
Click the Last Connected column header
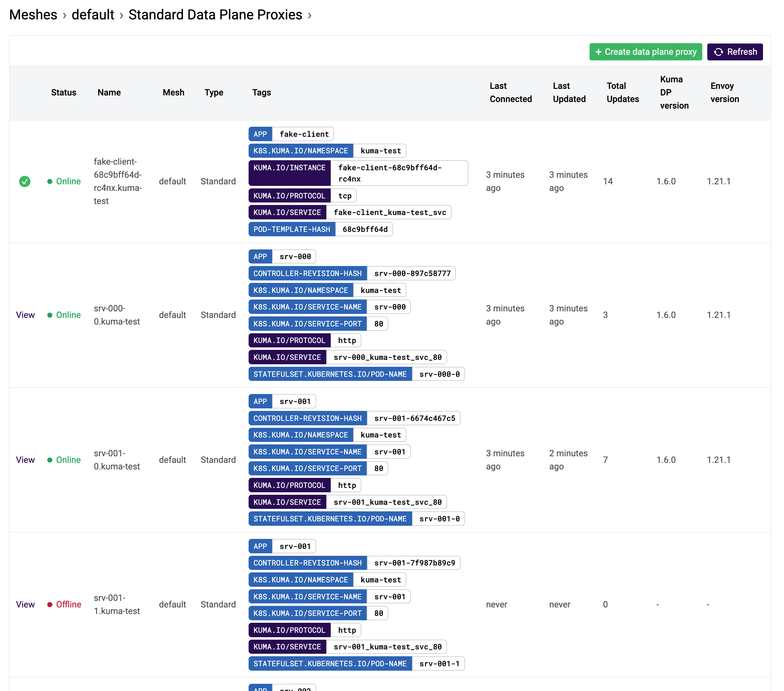[511, 92]
